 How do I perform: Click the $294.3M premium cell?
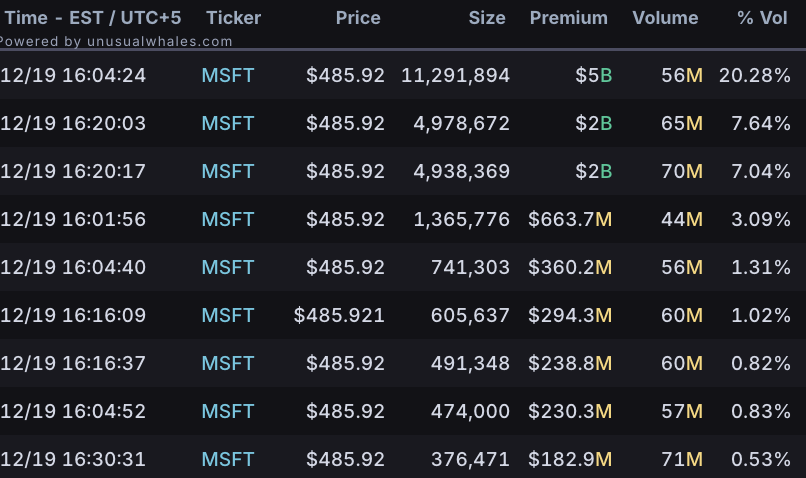point(570,315)
